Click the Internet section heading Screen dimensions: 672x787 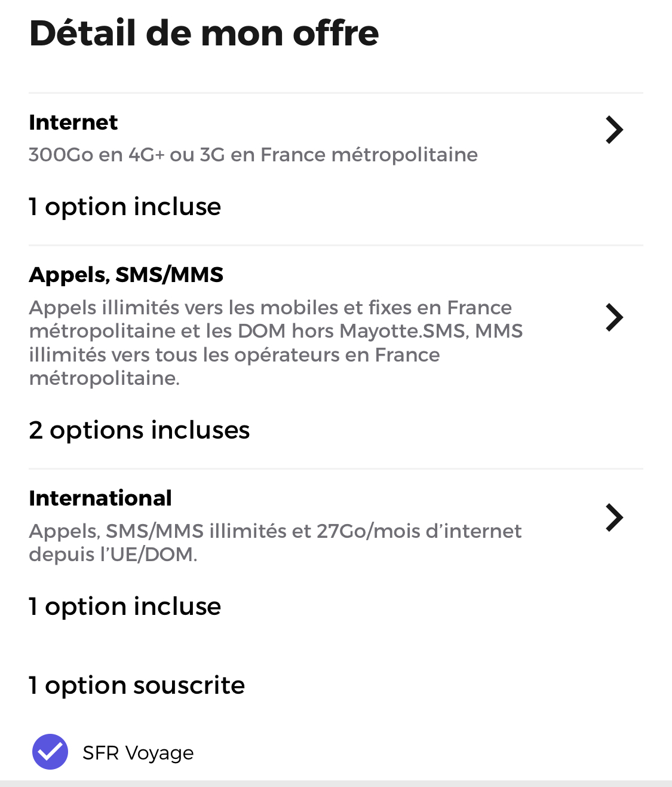pyautogui.click(x=73, y=123)
